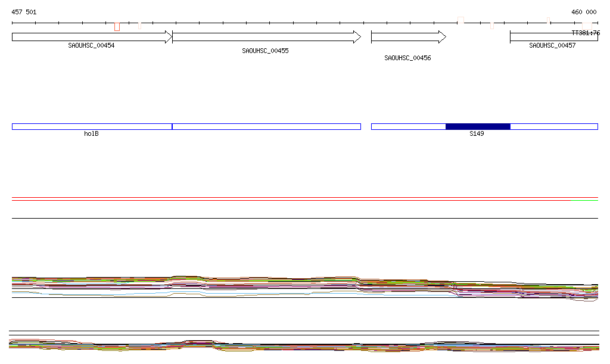
Task: Click the 460 000 end position label
Action: tap(584, 12)
